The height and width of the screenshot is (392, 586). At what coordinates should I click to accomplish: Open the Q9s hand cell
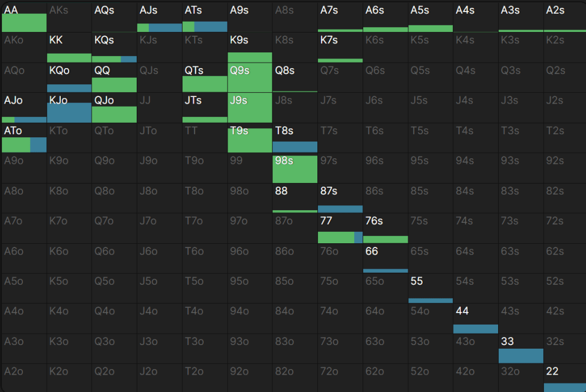pos(250,78)
